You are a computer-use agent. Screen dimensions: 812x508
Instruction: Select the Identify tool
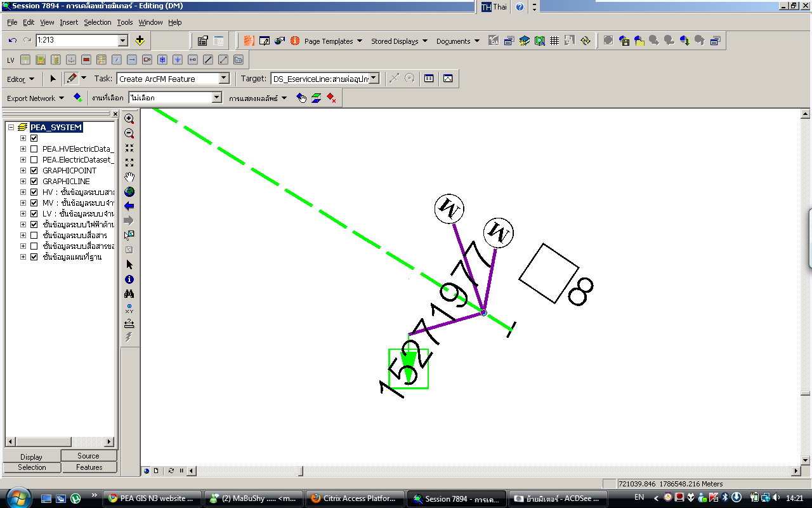(x=129, y=279)
